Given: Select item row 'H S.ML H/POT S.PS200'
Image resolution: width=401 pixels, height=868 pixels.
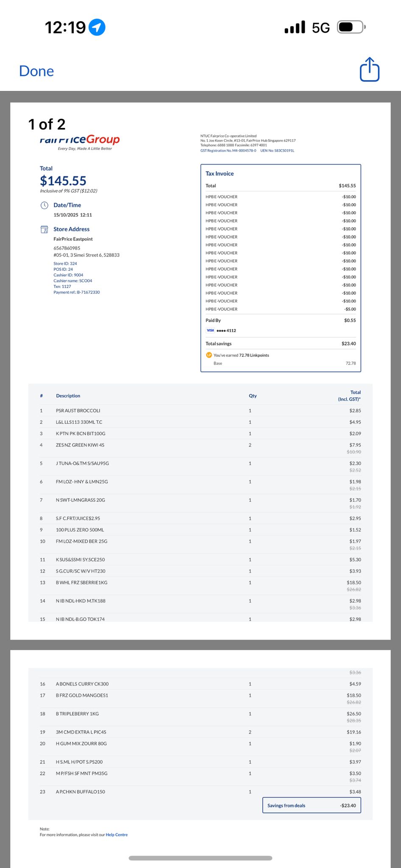Looking at the screenshot, I should [x=200, y=762].
